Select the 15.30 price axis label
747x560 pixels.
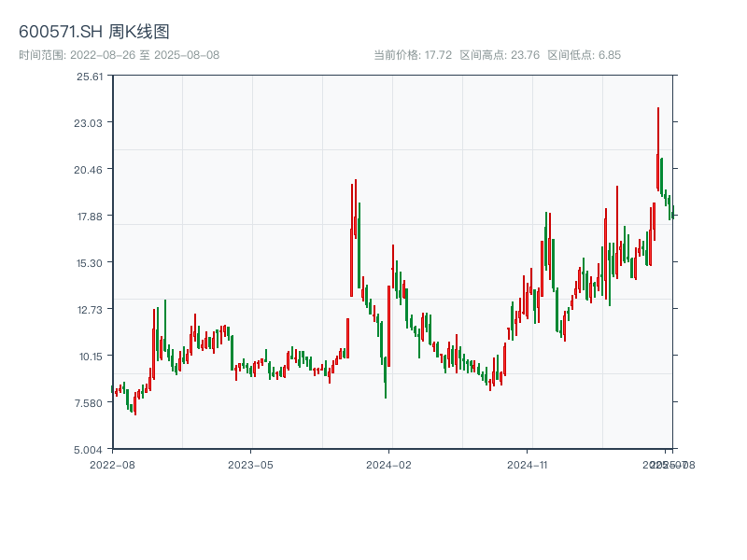tap(90, 263)
